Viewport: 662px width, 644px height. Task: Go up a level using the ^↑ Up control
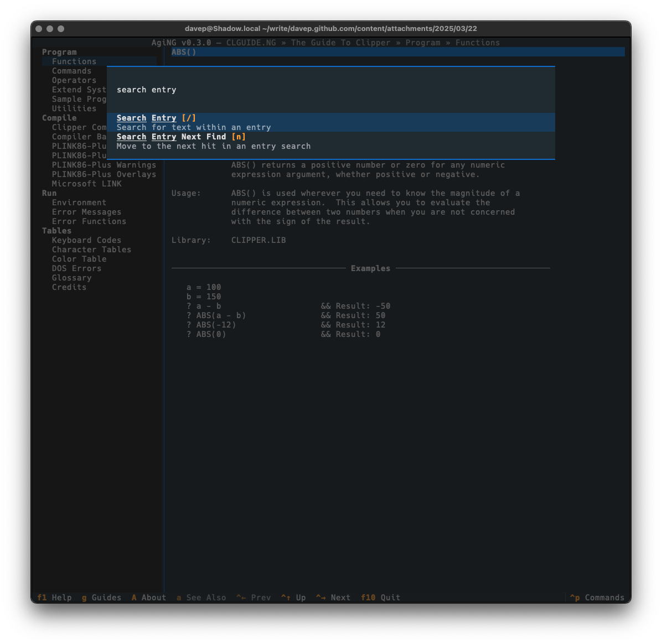(293, 598)
